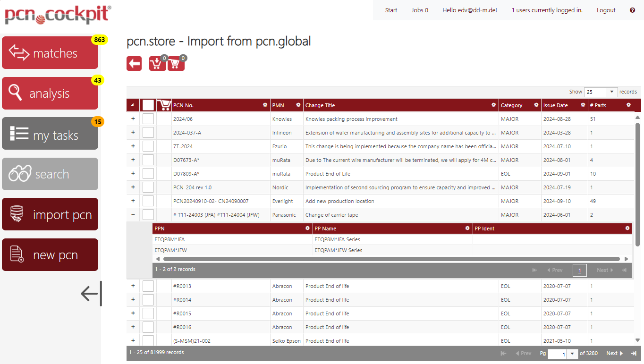
Task: Expand the #R0014 Abracon row
Action: (133, 299)
